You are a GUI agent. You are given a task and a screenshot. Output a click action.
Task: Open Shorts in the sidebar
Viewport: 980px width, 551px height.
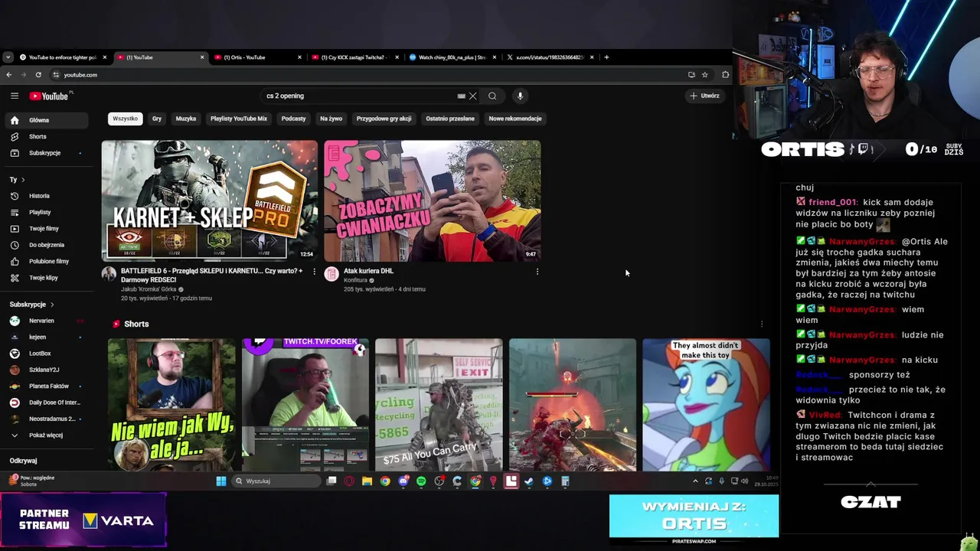(x=47, y=136)
